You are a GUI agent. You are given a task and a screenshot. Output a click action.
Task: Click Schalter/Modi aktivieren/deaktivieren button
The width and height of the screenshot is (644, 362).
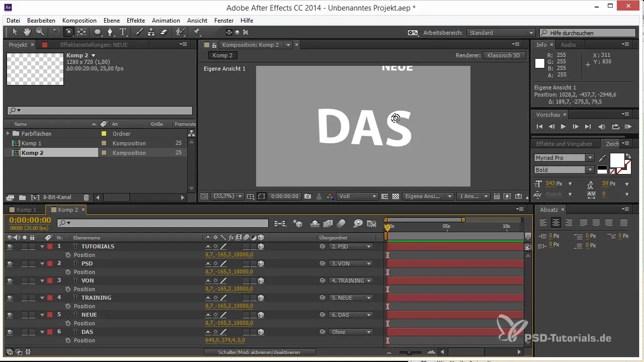tap(260, 352)
